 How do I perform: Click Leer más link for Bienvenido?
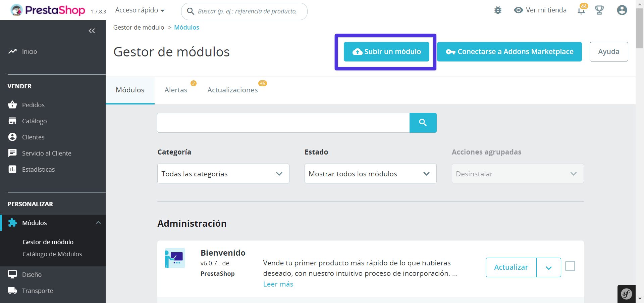278,284
